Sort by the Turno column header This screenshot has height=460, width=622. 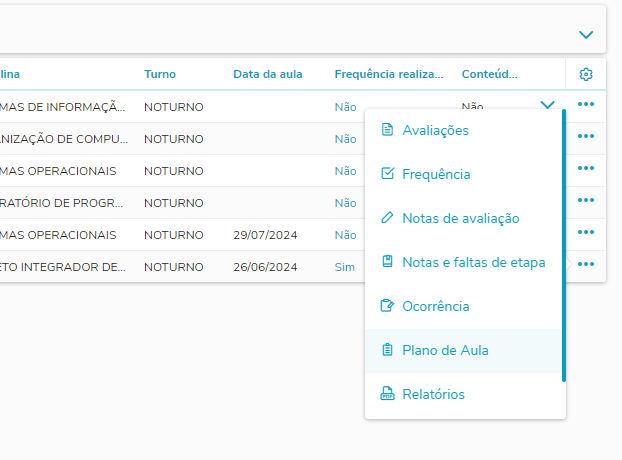(x=160, y=74)
